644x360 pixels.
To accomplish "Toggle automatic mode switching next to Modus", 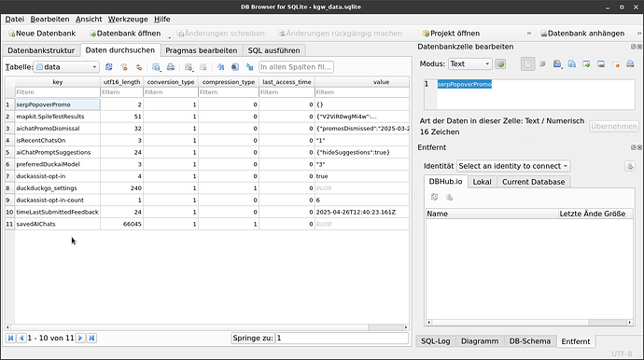I will point(500,64).
